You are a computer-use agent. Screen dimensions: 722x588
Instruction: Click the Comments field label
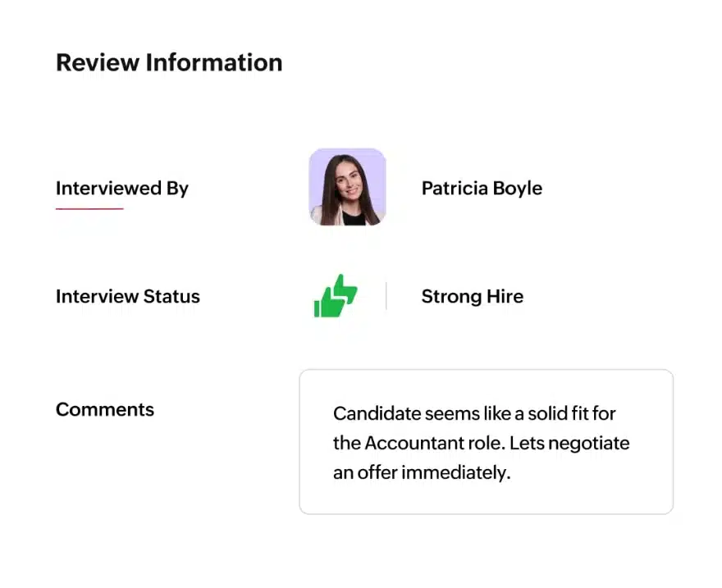(x=105, y=409)
